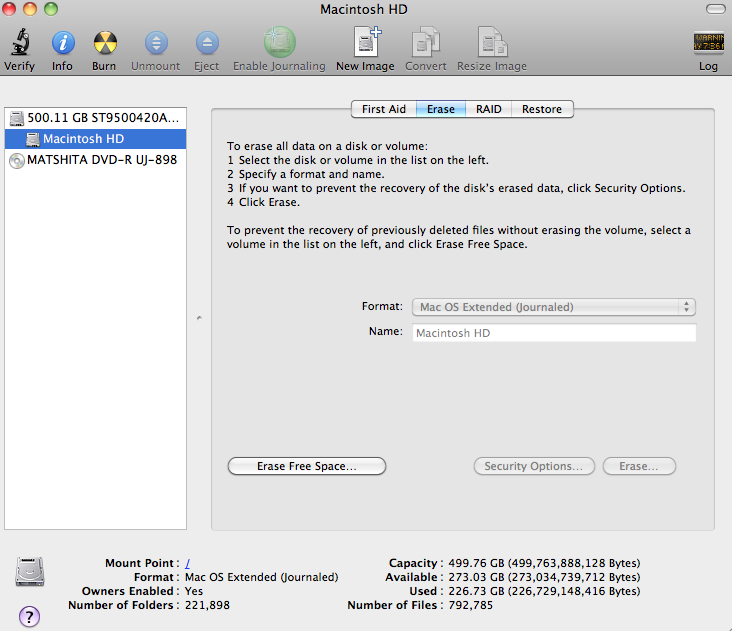The height and width of the screenshot is (631, 732).
Task: Click the yellow minimize window button
Action: click(30, 8)
